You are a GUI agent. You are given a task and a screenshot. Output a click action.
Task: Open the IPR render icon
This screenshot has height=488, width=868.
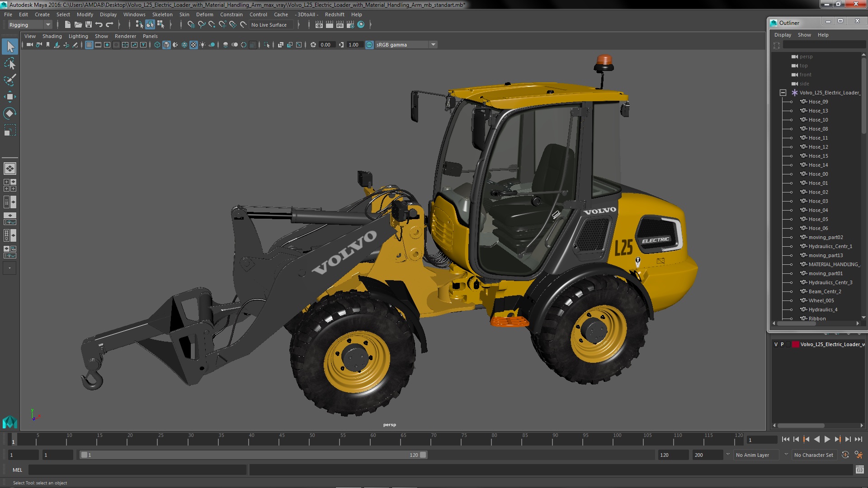click(340, 25)
